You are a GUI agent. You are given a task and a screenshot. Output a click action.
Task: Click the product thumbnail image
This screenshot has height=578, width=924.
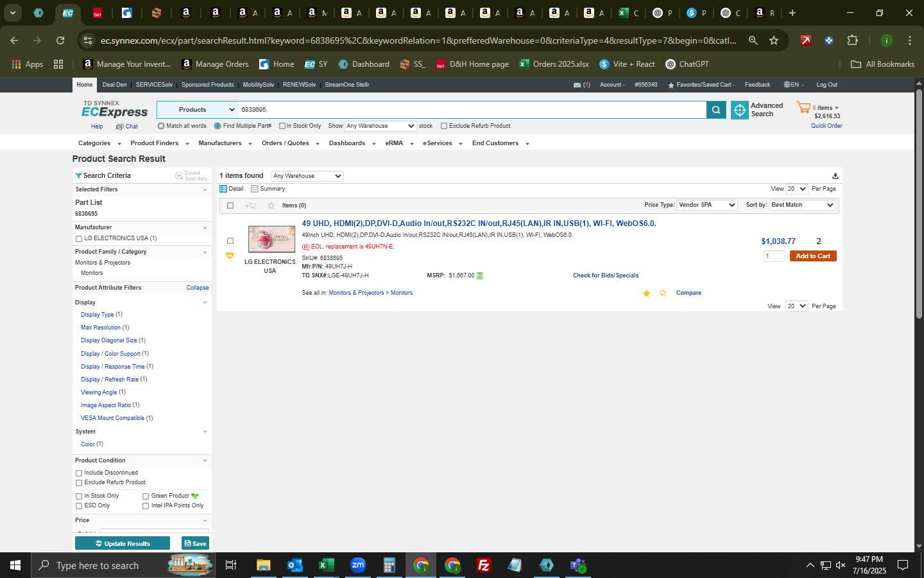pyautogui.click(x=271, y=239)
